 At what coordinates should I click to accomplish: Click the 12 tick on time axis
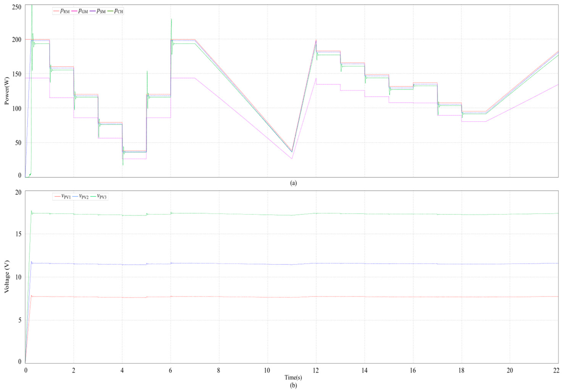click(316, 371)
